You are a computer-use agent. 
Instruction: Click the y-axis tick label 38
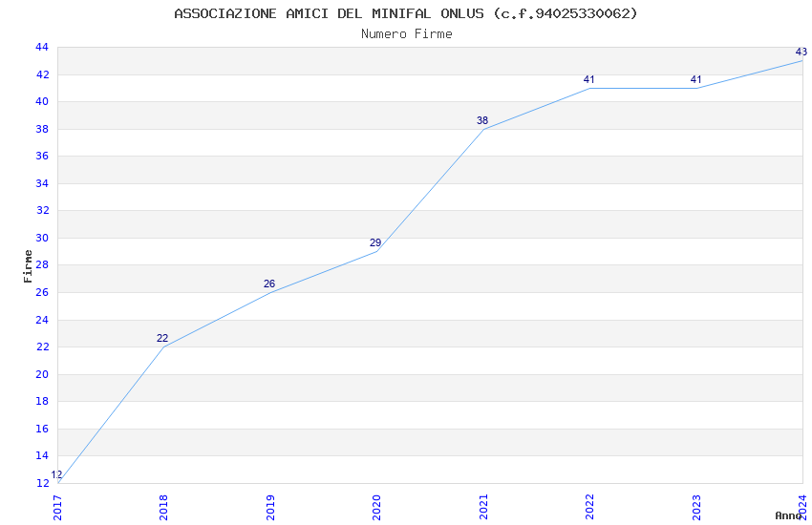tap(42, 129)
